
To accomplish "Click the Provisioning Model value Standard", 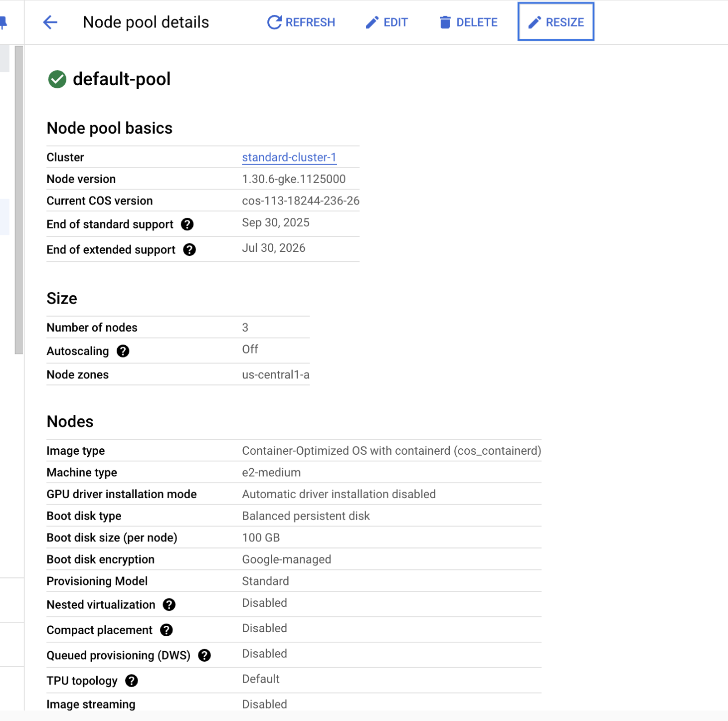I will pos(265,581).
